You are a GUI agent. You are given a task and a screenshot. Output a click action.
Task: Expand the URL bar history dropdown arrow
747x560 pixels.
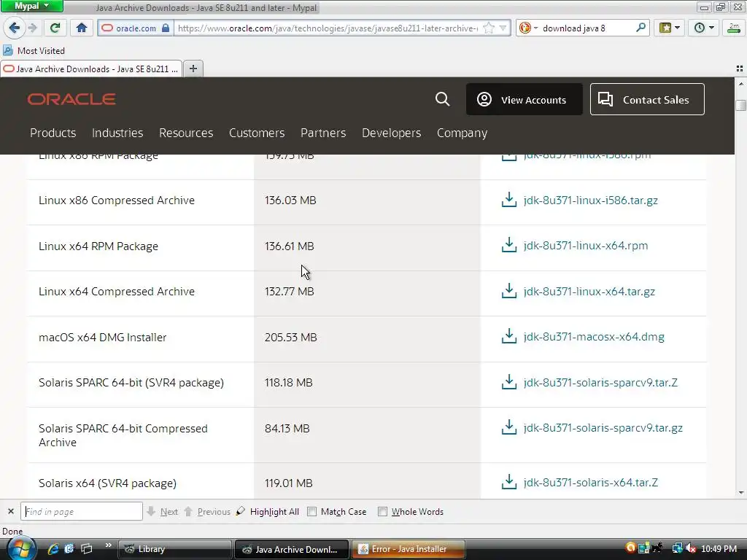point(503,28)
